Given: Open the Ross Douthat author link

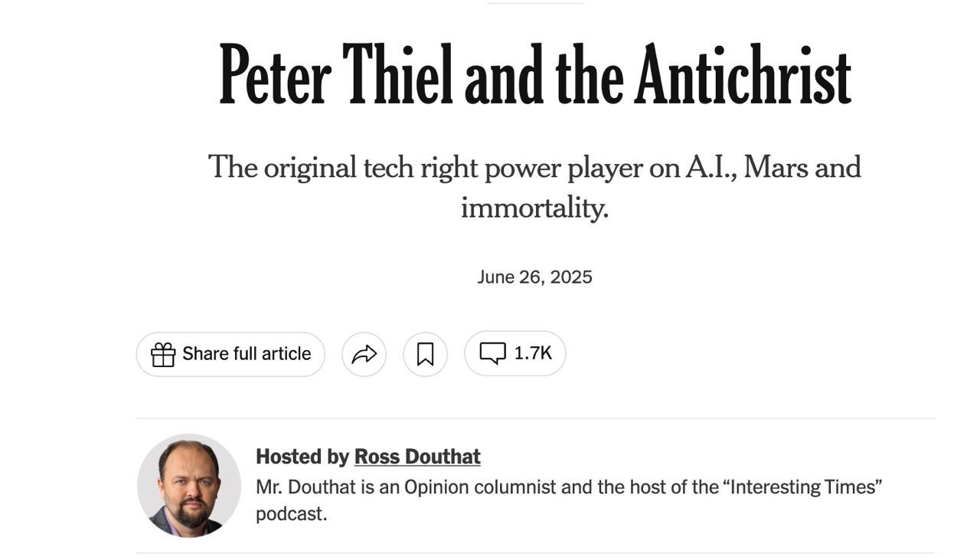Looking at the screenshot, I should point(417,457).
